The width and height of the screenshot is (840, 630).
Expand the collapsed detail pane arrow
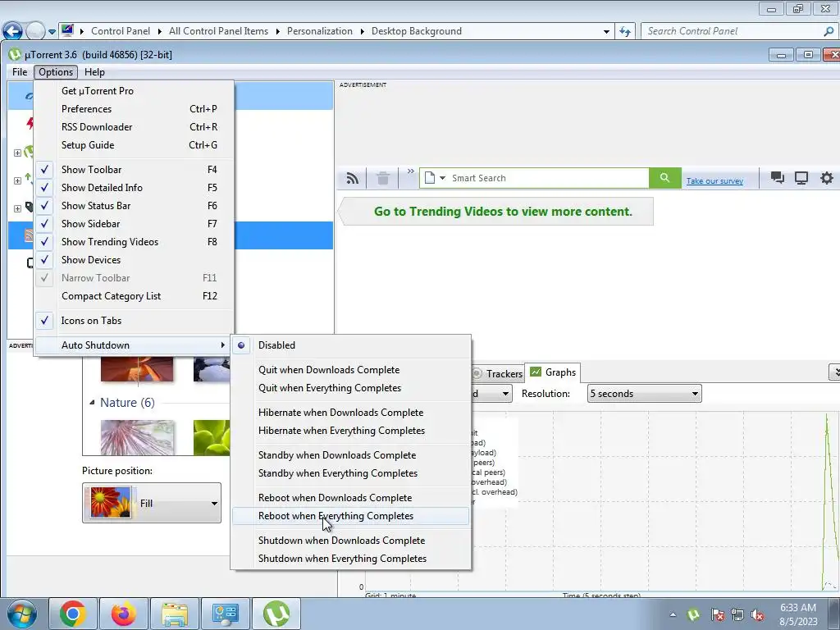pyautogui.click(x=834, y=372)
